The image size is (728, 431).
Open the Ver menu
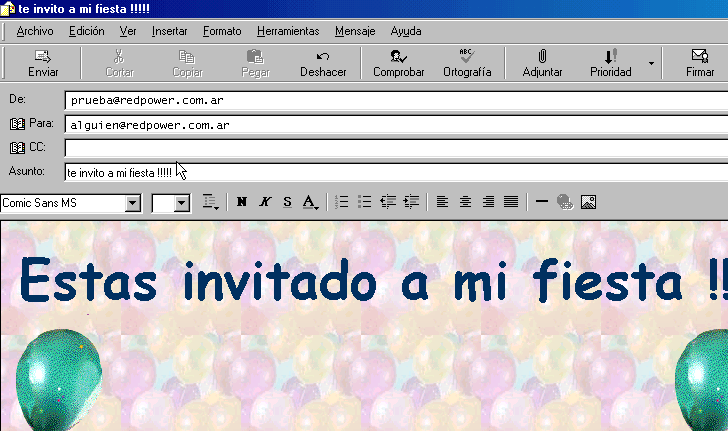[x=128, y=31]
